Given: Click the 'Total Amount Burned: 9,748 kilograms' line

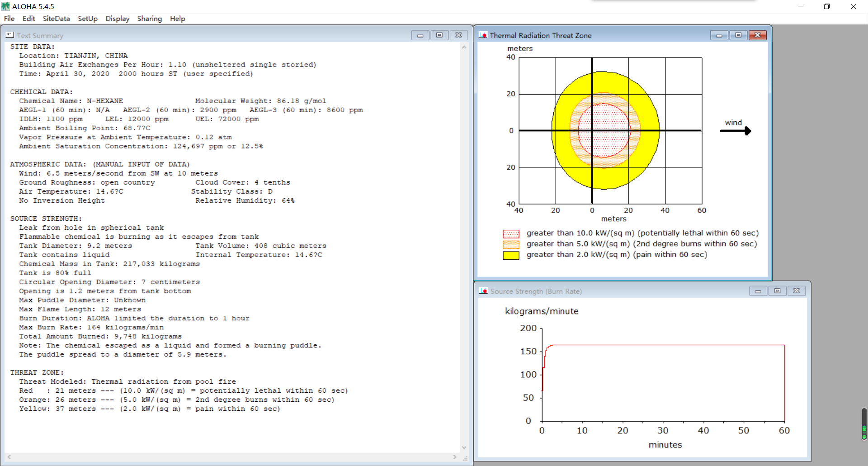Looking at the screenshot, I should (100, 336).
